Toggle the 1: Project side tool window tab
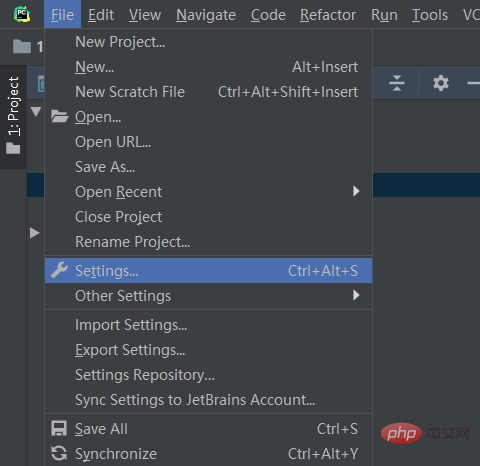The width and height of the screenshot is (480, 466). coord(13,116)
